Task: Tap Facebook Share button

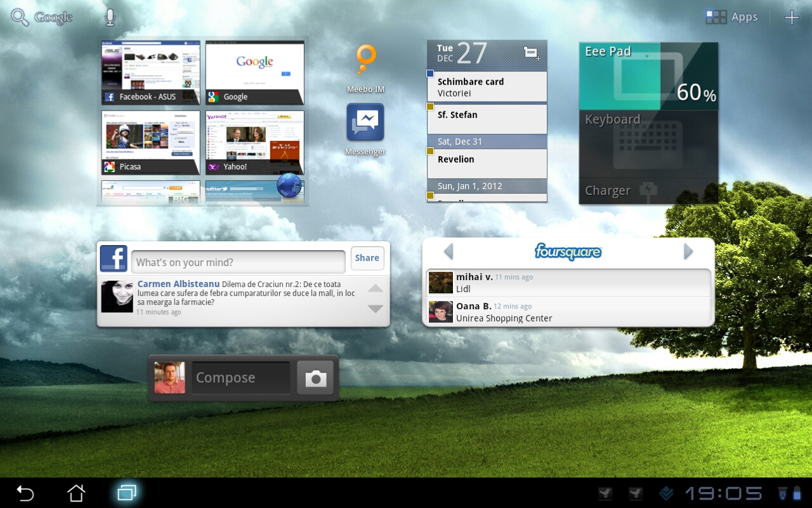Action: pos(367,258)
